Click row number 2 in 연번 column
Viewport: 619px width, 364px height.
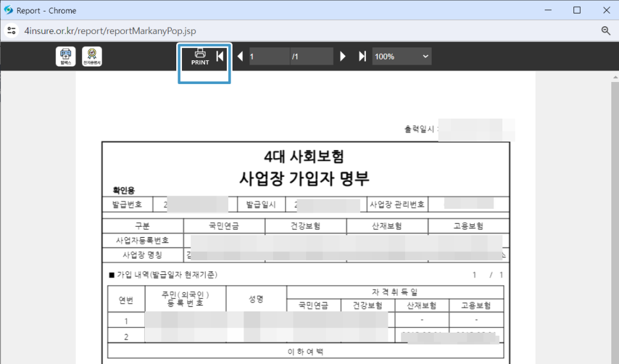[126, 336]
